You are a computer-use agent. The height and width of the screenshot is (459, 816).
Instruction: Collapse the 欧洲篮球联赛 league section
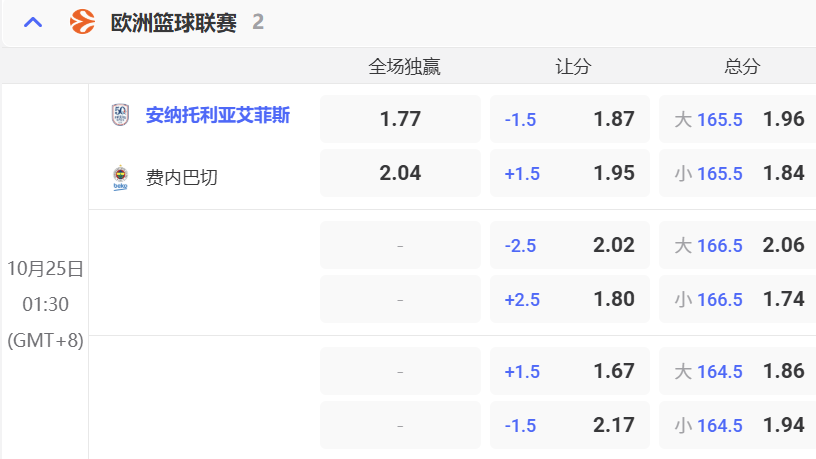33,22
